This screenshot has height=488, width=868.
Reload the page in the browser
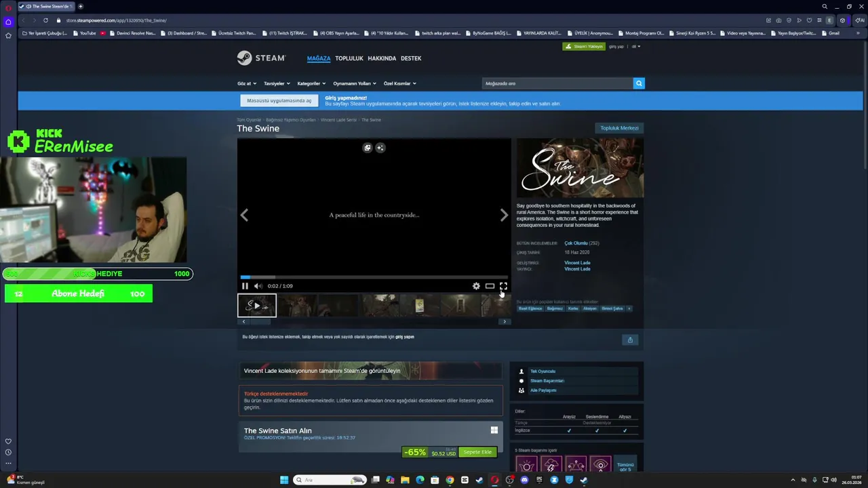click(45, 20)
